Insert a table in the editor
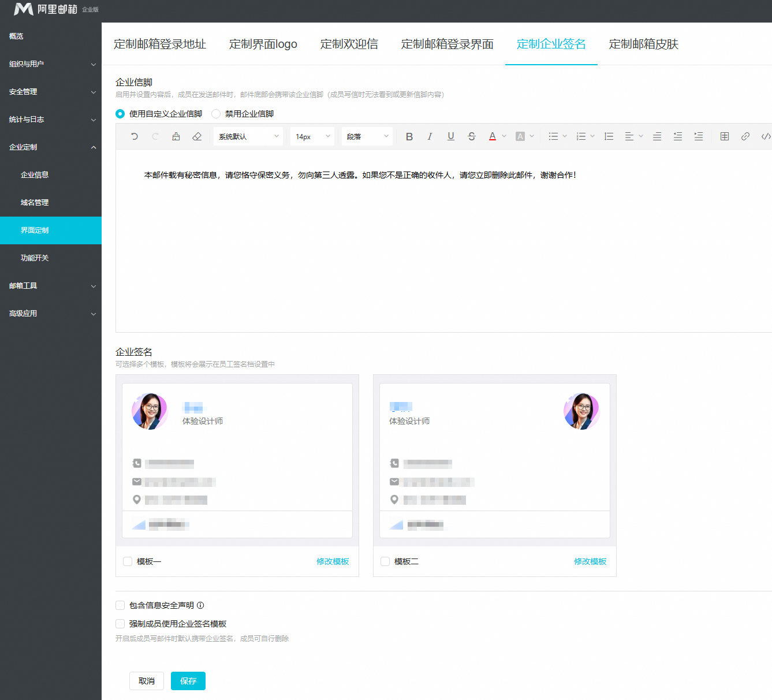The height and width of the screenshot is (700, 772). tap(725, 136)
